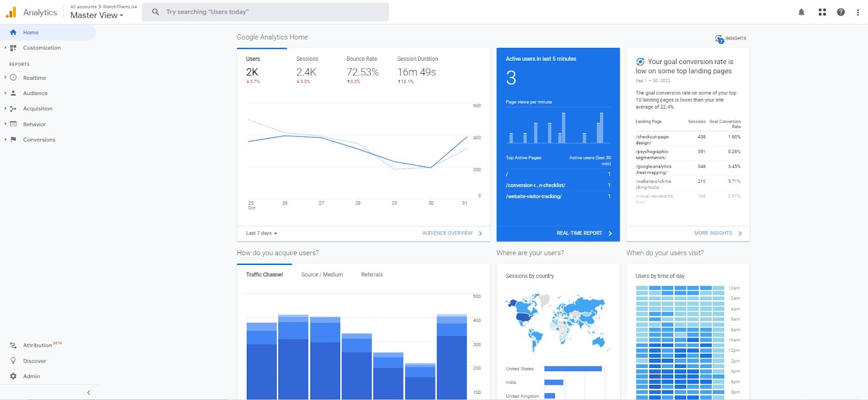The image size is (868, 400).
Task: Open the Master View account selector
Action: pos(97,15)
